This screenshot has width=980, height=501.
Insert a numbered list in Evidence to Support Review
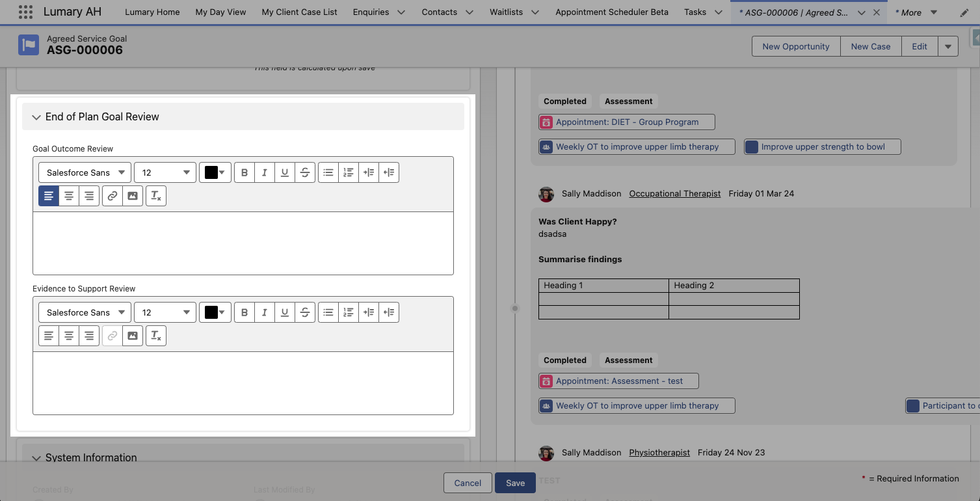[349, 312]
